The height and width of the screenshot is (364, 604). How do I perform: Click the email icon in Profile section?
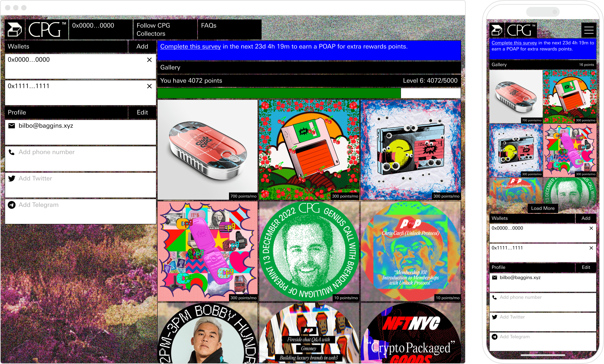[12, 125]
